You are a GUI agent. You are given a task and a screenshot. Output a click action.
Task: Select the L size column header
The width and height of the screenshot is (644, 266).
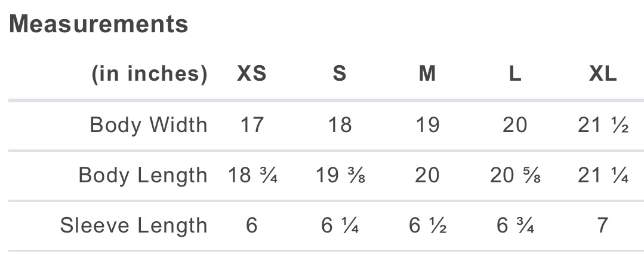(515, 74)
